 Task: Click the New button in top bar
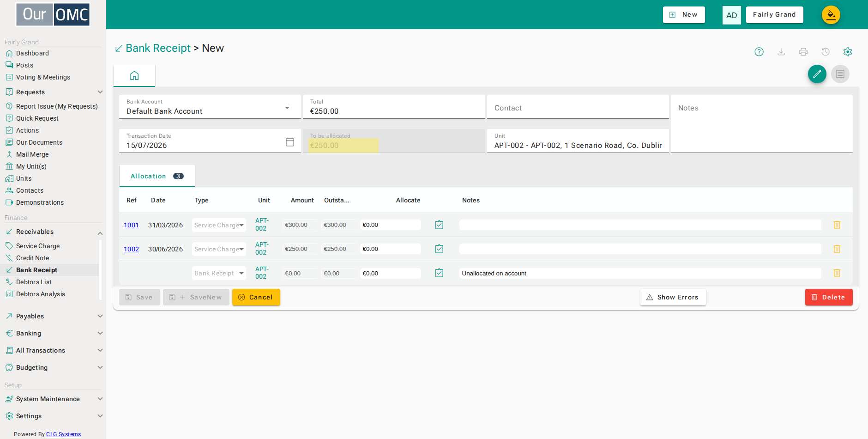pyautogui.click(x=684, y=15)
